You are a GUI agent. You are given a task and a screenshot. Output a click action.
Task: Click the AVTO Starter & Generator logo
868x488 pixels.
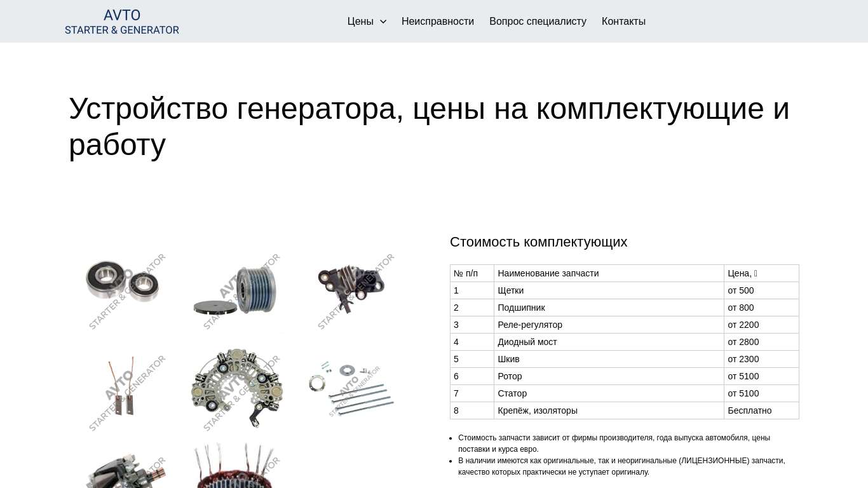click(122, 22)
